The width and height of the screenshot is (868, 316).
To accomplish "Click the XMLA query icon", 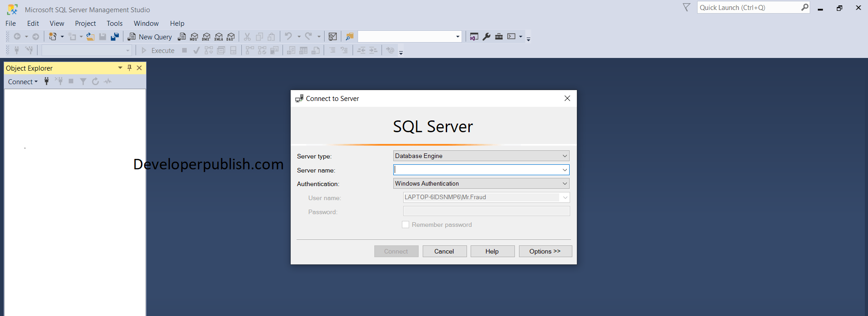I will pos(219,37).
